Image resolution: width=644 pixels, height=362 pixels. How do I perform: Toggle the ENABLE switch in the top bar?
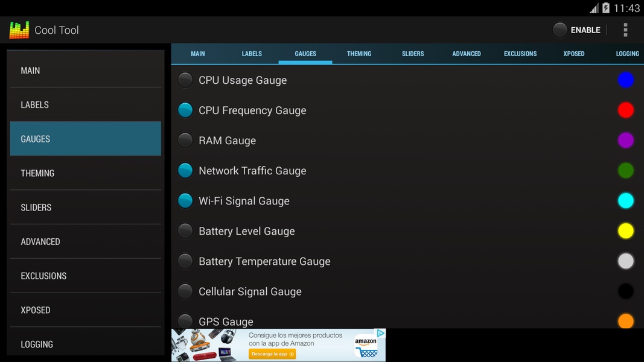pos(576,30)
